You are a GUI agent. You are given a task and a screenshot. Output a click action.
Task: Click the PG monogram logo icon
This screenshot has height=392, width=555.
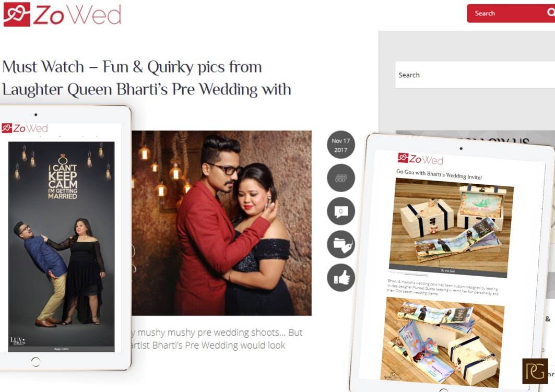click(535, 371)
